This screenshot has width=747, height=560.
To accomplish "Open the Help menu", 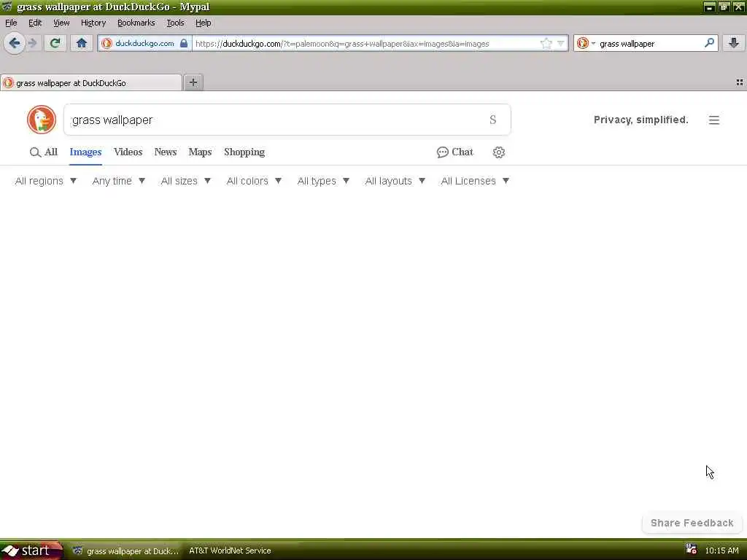I will tap(204, 23).
